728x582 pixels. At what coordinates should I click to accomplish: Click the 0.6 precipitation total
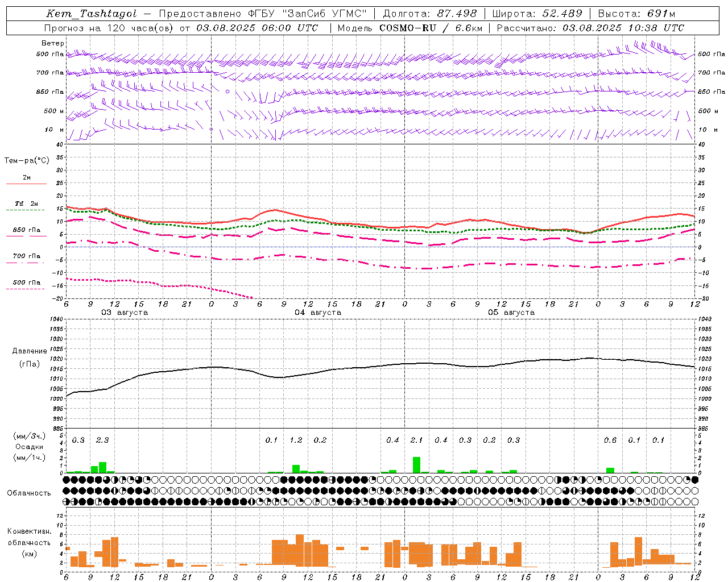point(610,440)
